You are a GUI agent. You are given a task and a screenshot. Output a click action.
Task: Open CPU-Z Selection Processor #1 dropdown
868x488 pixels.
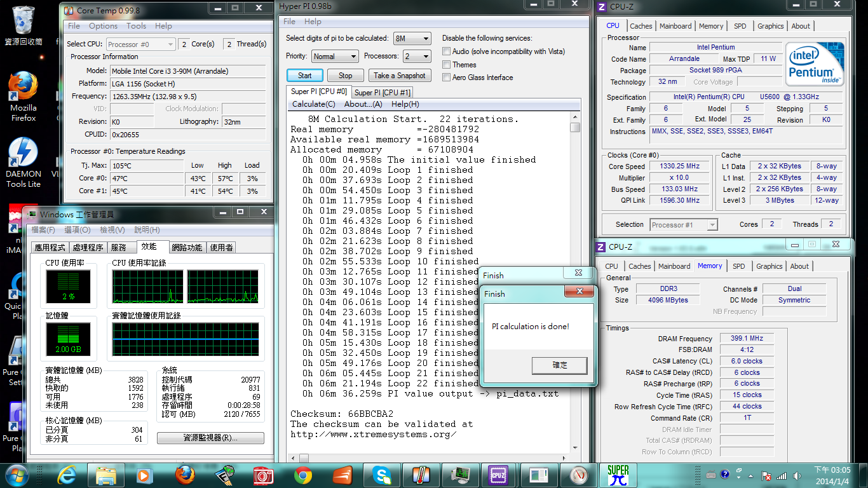click(684, 225)
